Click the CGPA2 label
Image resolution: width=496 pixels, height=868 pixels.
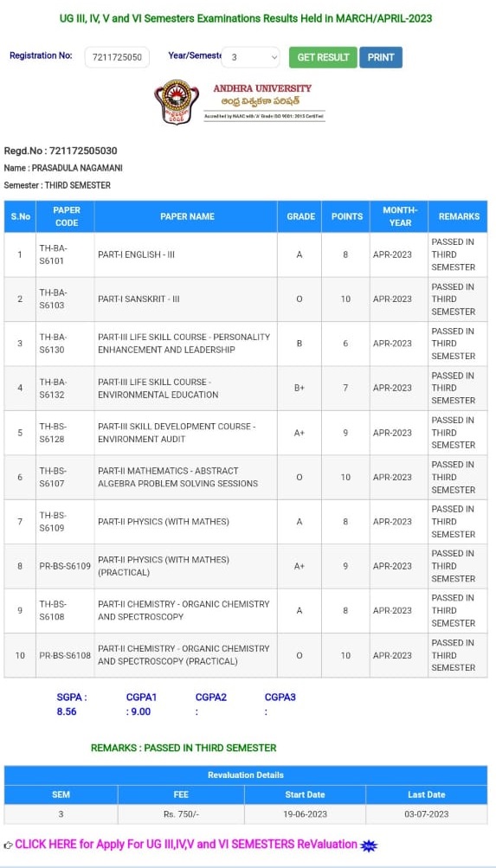click(211, 697)
